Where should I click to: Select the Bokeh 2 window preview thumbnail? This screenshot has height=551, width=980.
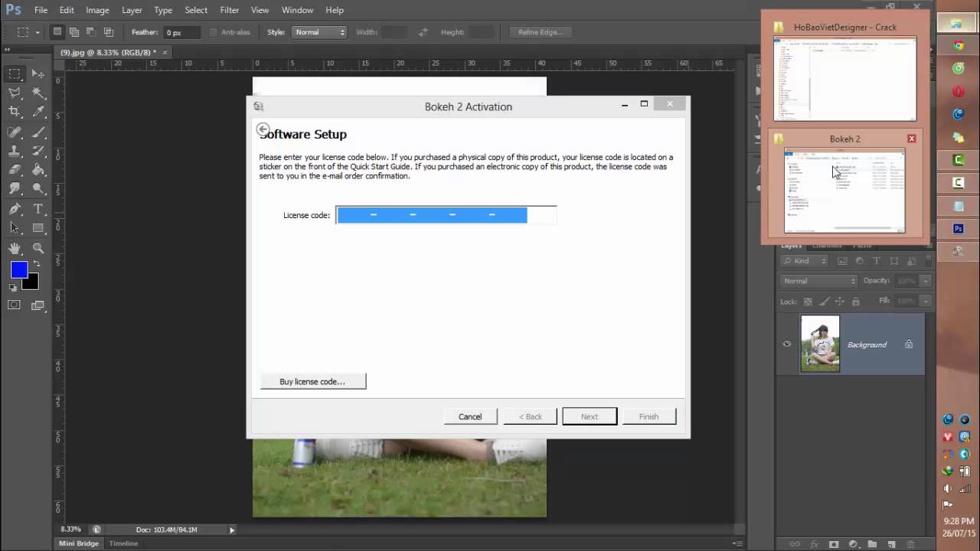(844, 191)
